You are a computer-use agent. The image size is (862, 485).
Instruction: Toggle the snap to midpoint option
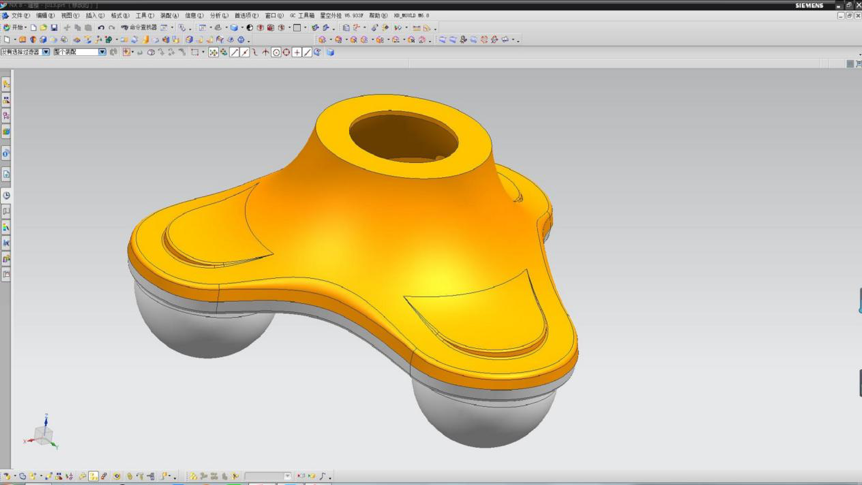[245, 52]
